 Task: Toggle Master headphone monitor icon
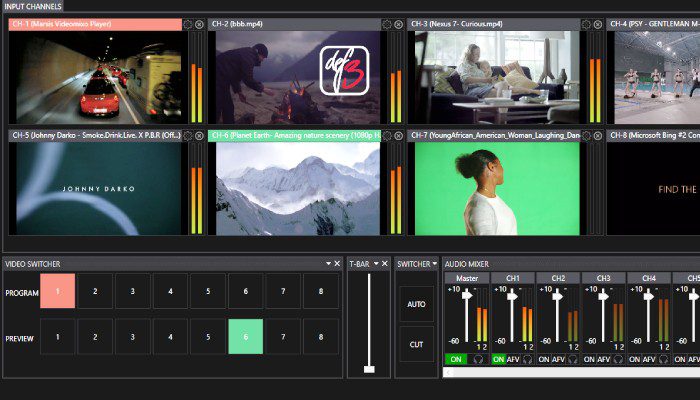pos(478,359)
